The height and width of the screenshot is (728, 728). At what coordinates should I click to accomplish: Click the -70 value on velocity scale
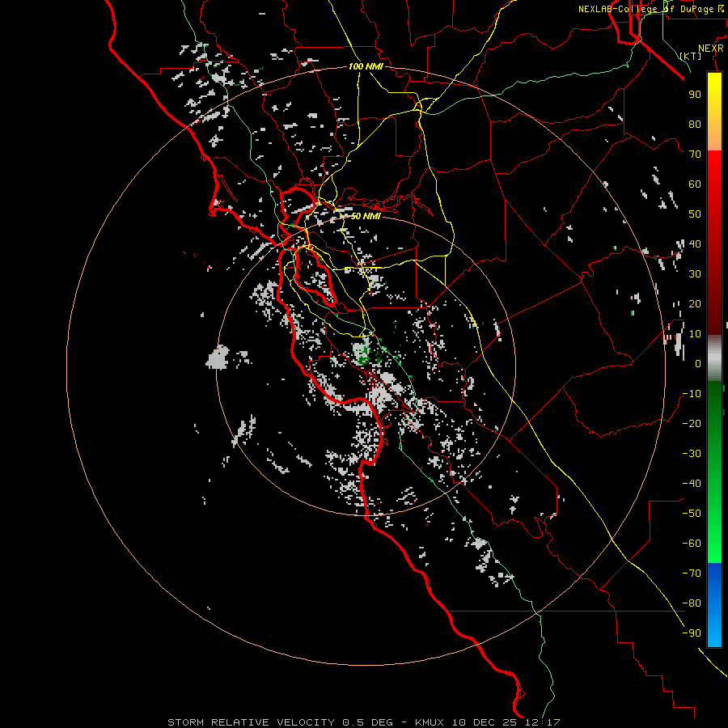click(692, 574)
